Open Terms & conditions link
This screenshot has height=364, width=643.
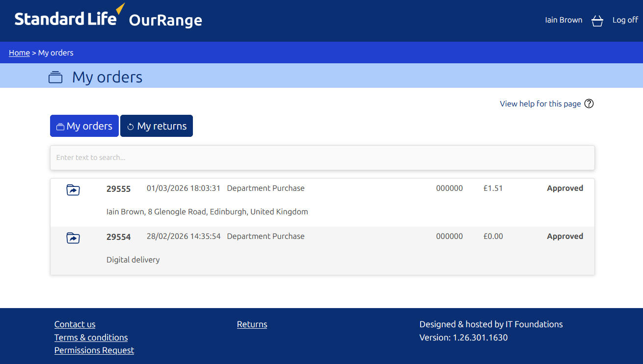coord(91,338)
